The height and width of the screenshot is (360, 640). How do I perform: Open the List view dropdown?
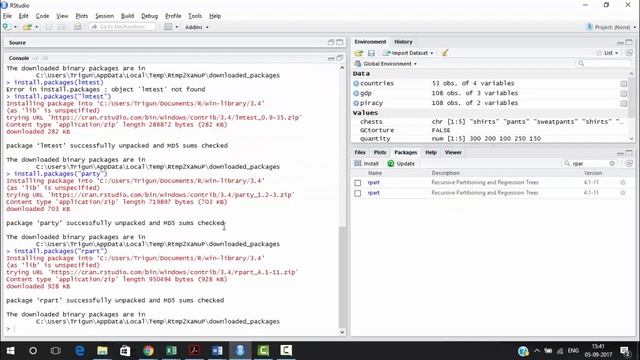[607, 53]
